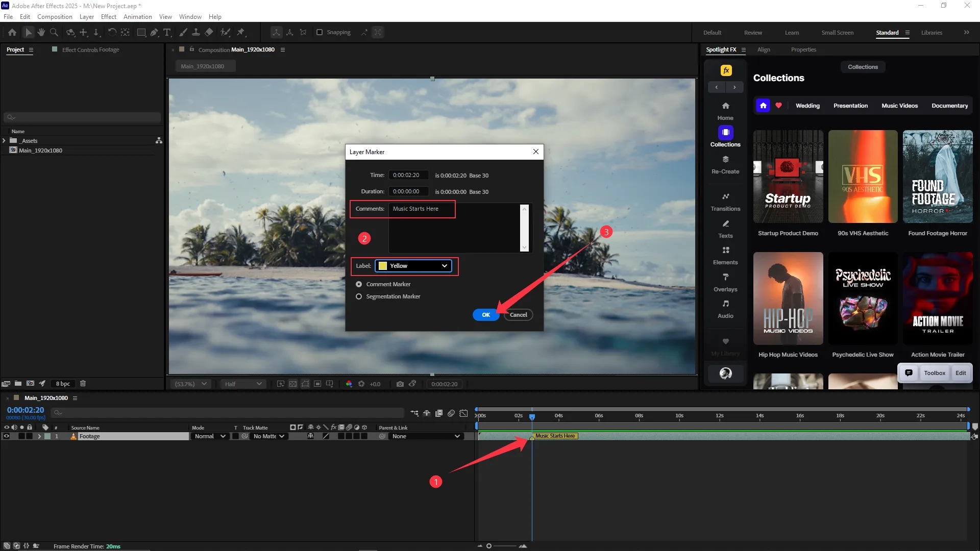The width and height of the screenshot is (980, 551).
Task: Select the Zoom magnifier tool
Action: tap(54, 32)
